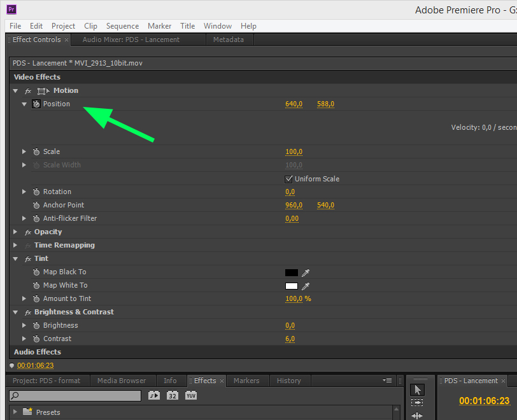Select the Ripple Edit tool
Image resolution: width=517 pixels, height=420 pixels.
pos(417,416)
